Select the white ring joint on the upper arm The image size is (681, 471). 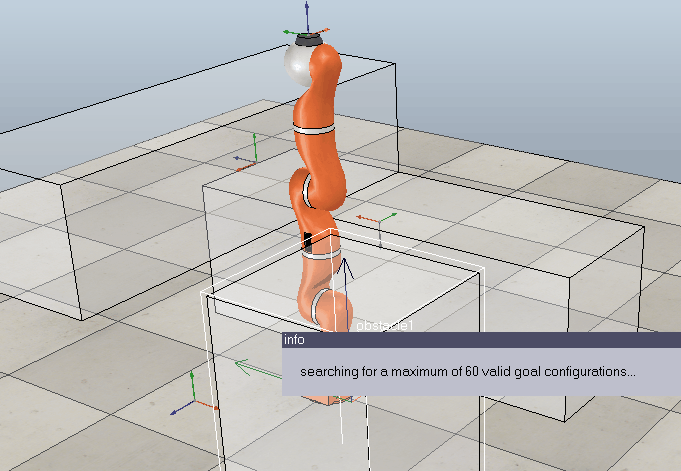315,129
